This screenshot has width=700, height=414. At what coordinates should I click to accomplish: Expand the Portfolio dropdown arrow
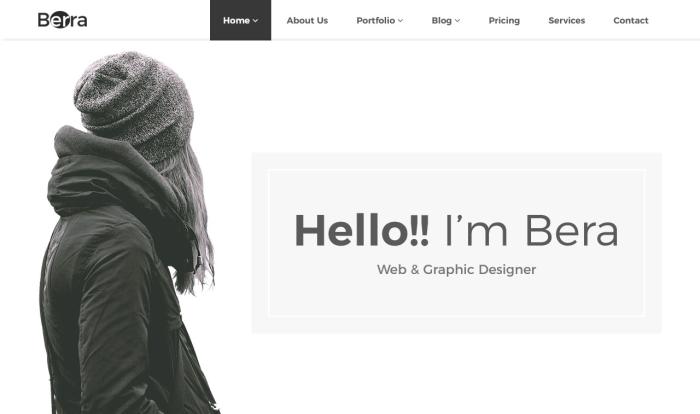click(400, 21)
